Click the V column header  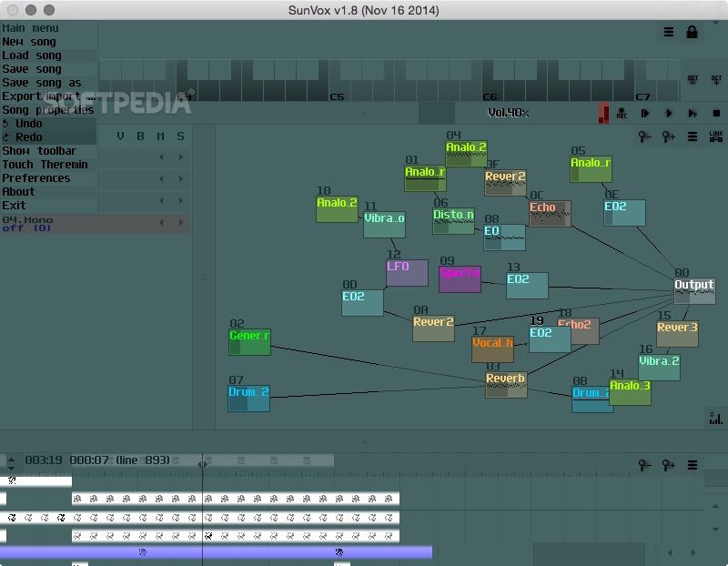click(x=120, y=136)
